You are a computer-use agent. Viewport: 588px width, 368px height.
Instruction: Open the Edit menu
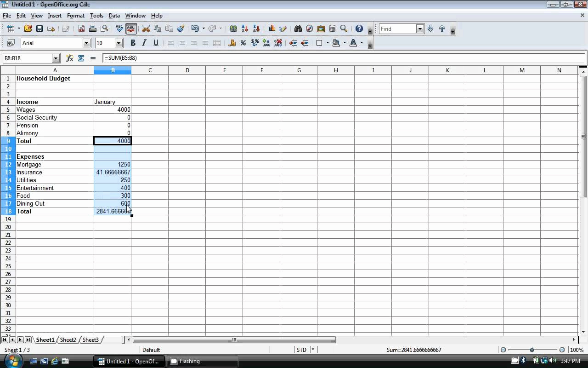point(21,16)
